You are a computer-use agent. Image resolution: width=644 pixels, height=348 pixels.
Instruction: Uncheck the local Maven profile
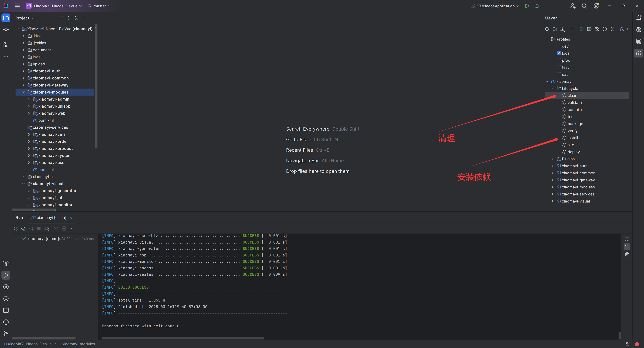tap(559, 53)
